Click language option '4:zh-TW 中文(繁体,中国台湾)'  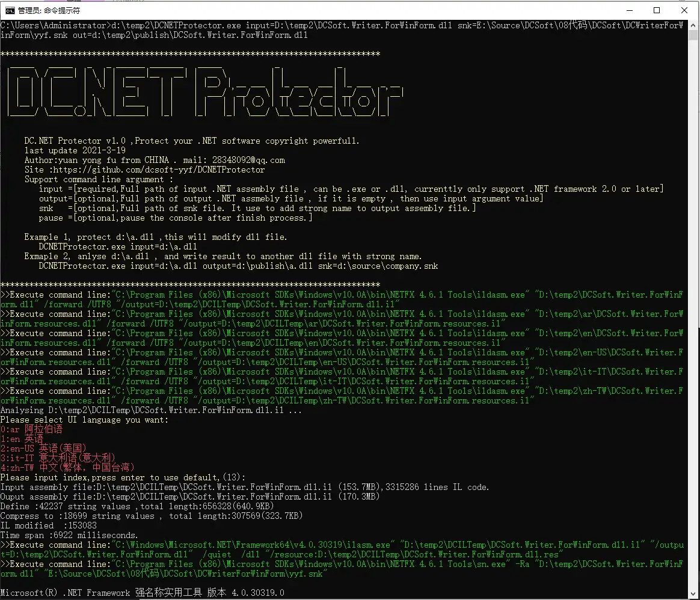coord(67,468)
